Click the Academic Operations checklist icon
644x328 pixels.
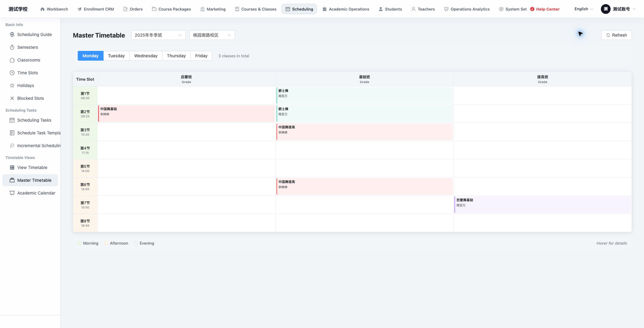coord(324,9)
